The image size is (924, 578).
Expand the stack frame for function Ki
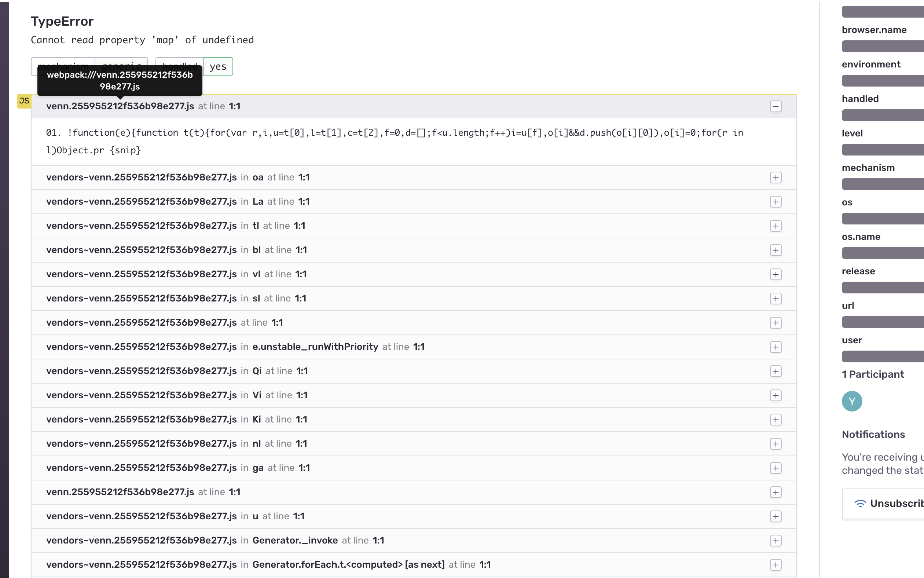(x=776, y=419)
